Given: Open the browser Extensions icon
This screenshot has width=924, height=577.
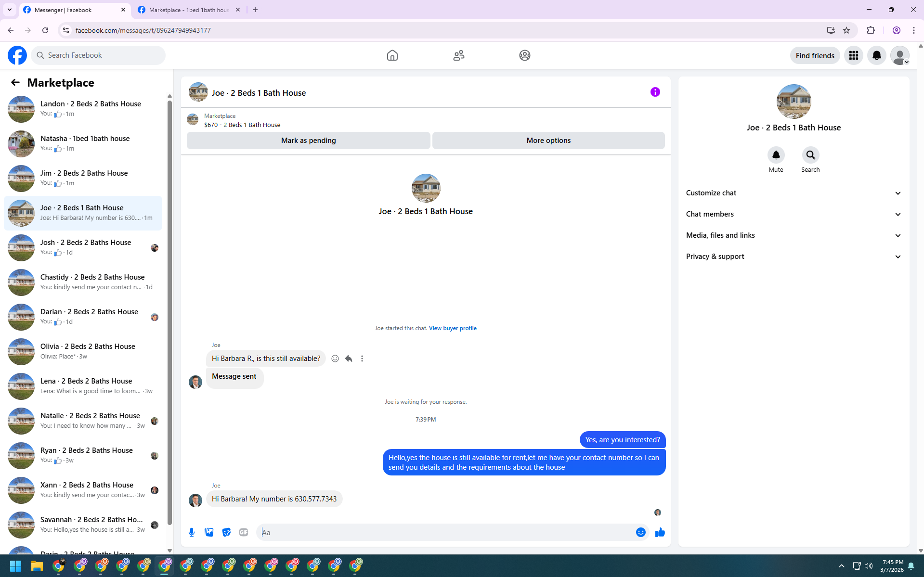Looking at the screenshot, I should [871, 30].
